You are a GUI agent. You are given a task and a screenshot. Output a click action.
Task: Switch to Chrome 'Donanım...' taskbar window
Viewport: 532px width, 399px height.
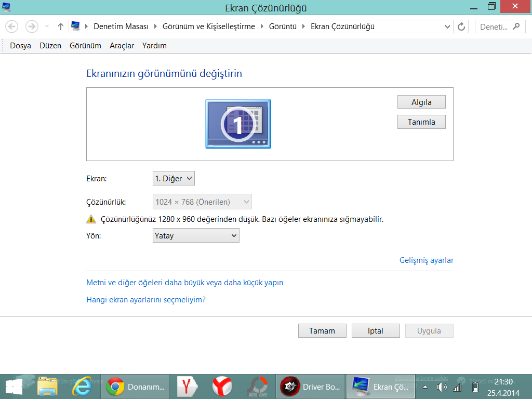pos(135,387)
